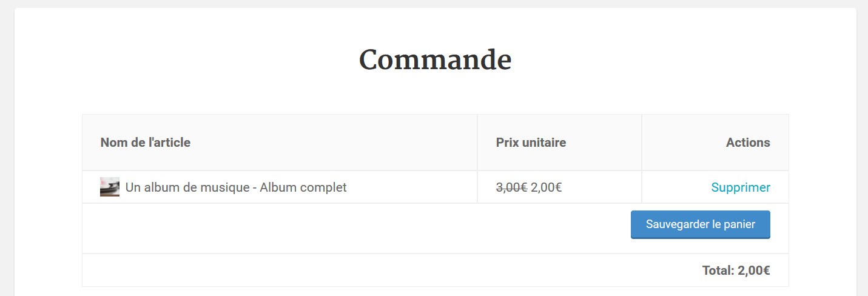Click the "Prix unitaire" column header

531,143
